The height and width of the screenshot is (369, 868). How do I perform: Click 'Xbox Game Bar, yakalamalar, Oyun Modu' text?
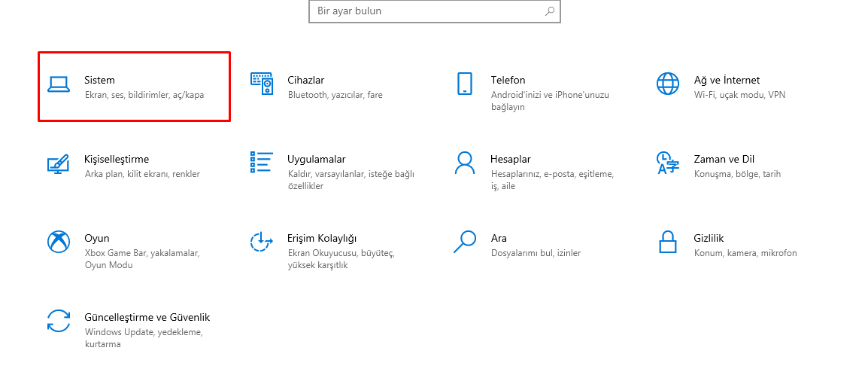(141, 259)
